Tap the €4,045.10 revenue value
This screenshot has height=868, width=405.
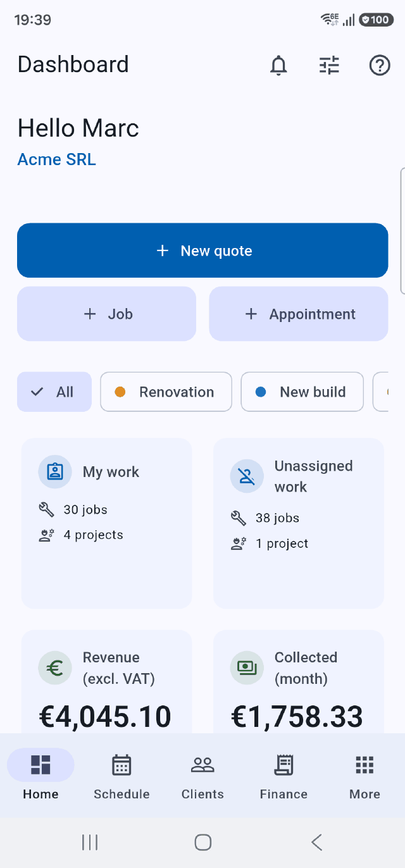click(x=105, y=717)
